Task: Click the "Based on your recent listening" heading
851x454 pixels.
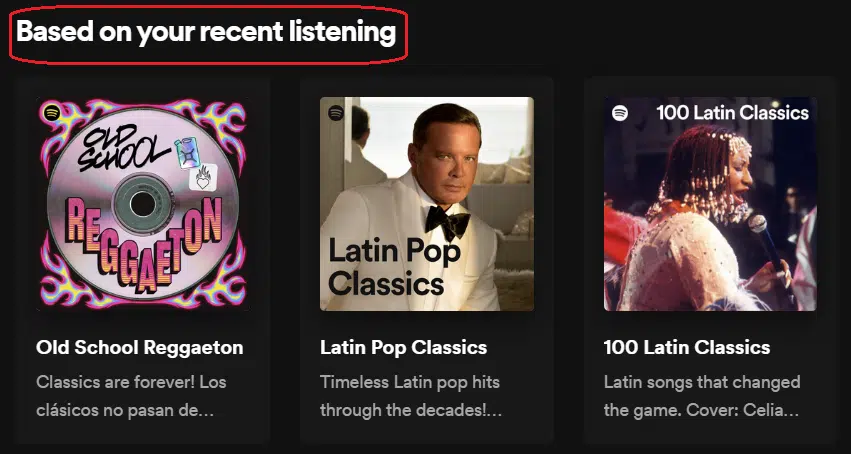Action: (206, 32)
